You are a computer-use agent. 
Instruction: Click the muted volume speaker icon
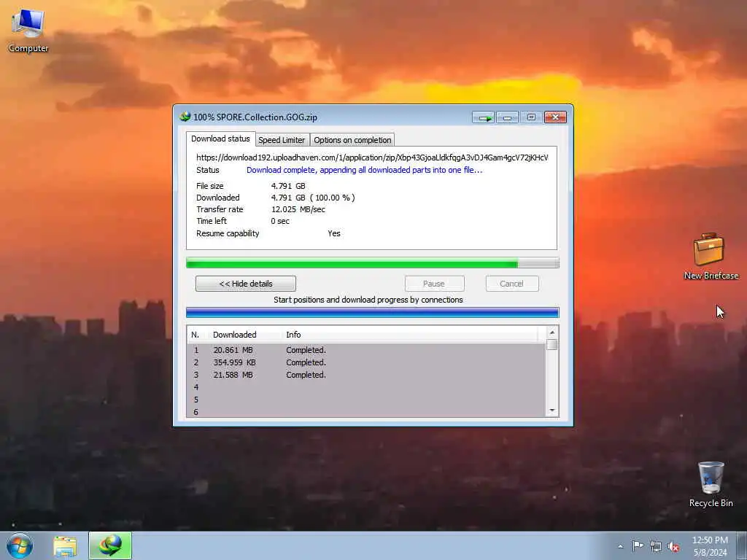tap(673, 547)
